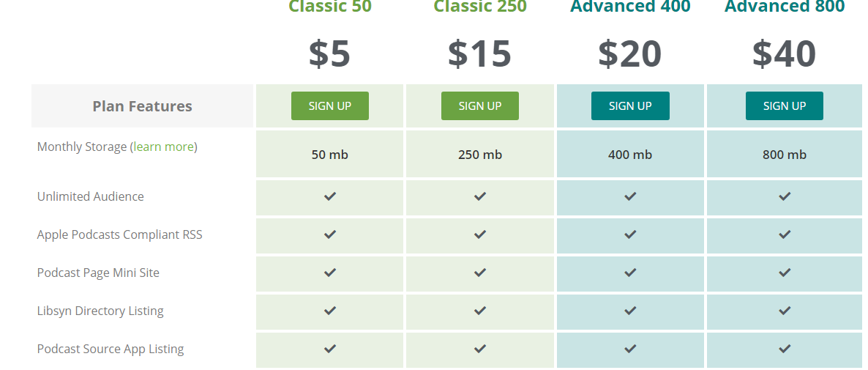Click Libsyn Directory Listing checkmark under Advanced 800
868x370 pixels.
[785, 311]
